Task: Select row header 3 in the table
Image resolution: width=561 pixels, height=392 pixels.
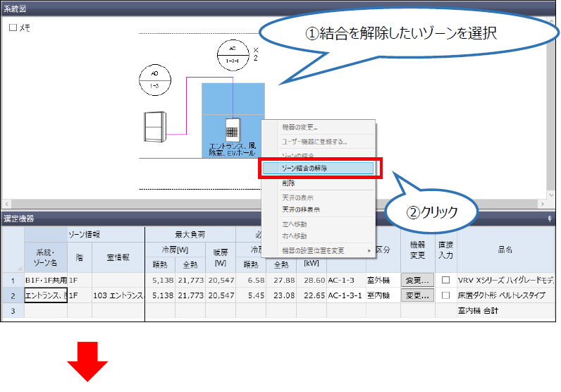Action: pos(13,310)
